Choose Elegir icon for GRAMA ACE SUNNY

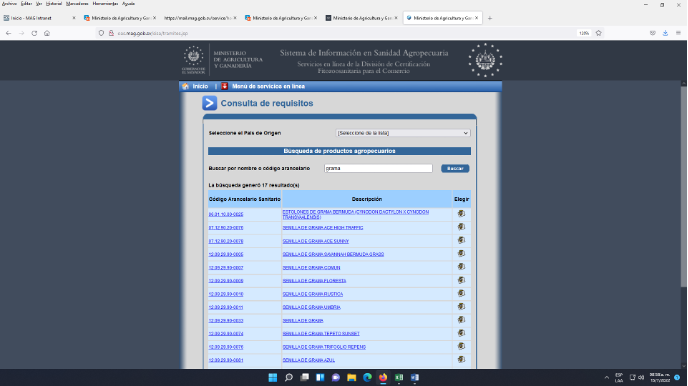pyautogui.click(x=461, y=240)
